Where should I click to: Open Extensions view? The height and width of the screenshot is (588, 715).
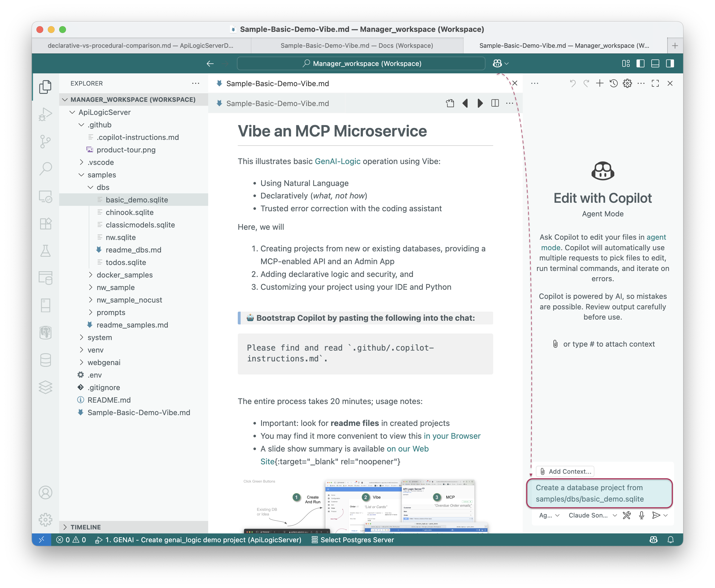[46, 223]
